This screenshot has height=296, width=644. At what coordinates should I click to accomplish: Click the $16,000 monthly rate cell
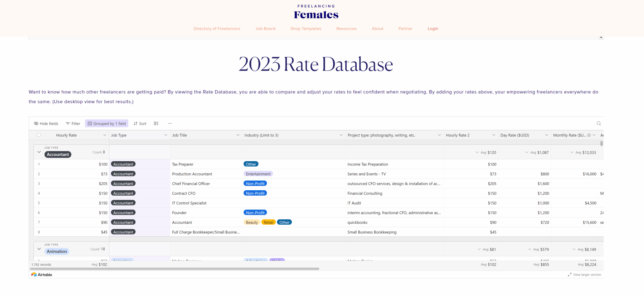575,174
